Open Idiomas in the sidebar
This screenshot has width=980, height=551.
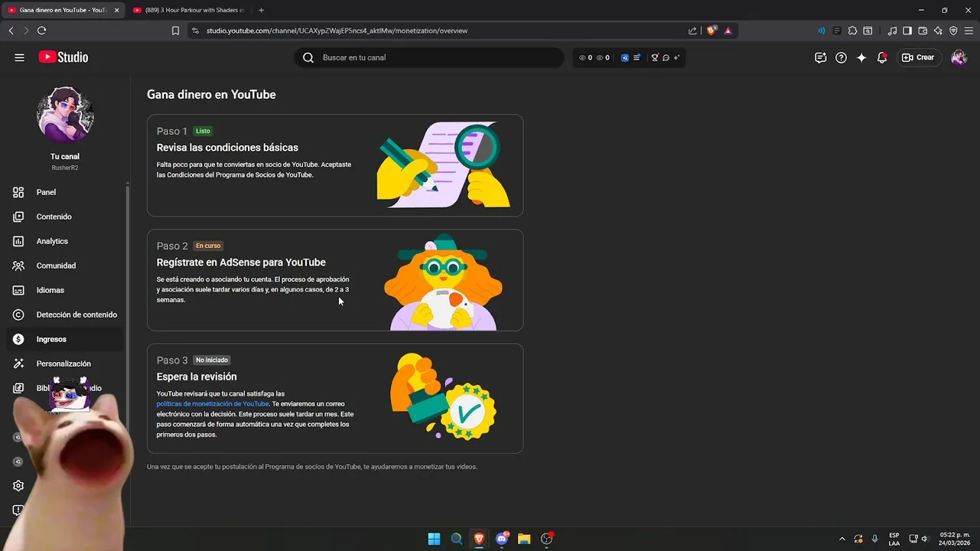point(64,290)
